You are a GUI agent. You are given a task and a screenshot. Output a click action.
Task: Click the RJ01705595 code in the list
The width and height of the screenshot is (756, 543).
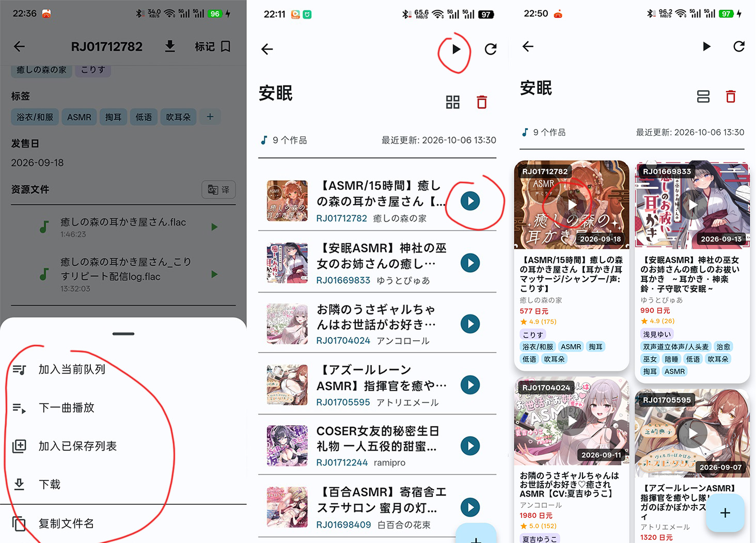(x=343, y=402)
